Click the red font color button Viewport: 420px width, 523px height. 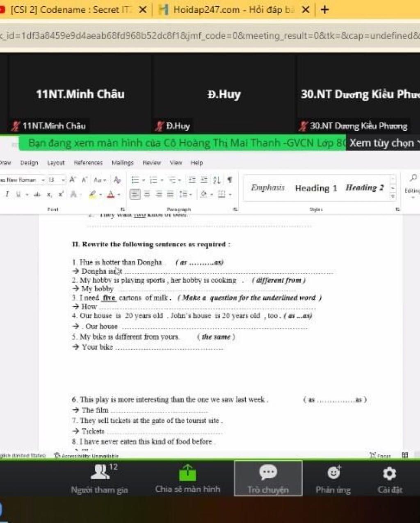pyautogui.click(x=111, y=194)
